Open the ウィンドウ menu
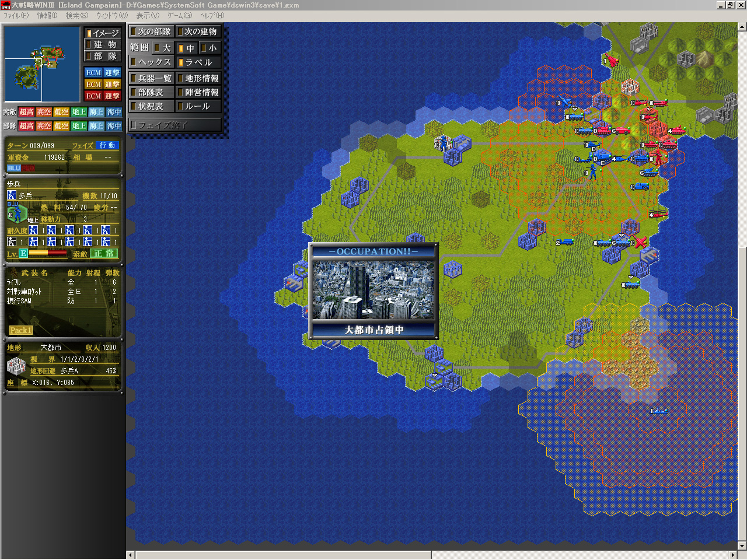The height and width of the screenshot is (560, 747). coord(111,16)
